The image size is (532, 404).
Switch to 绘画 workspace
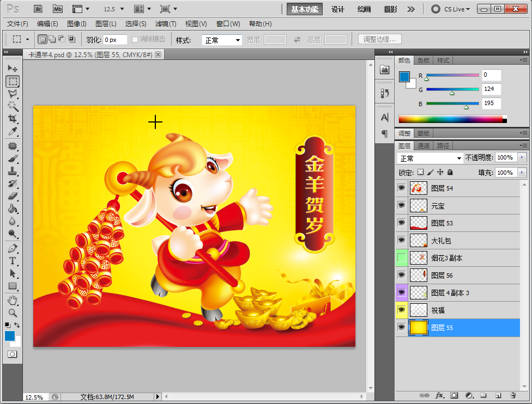364,9
